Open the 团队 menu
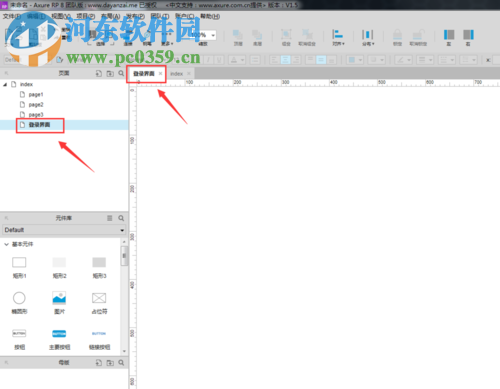The image size is (500, 389). (160, 16)
